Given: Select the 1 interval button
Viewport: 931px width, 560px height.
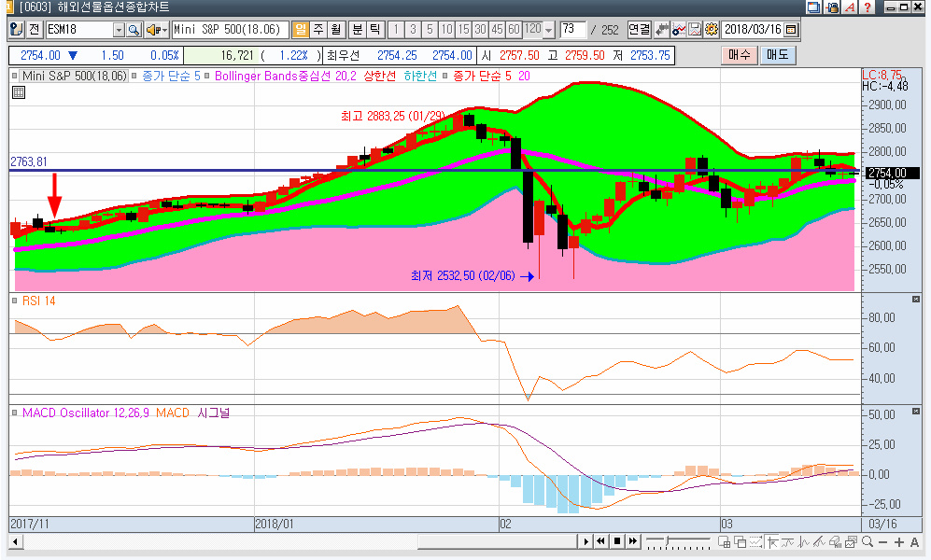Looking at the screenshot, I should [x=396, y=29].
